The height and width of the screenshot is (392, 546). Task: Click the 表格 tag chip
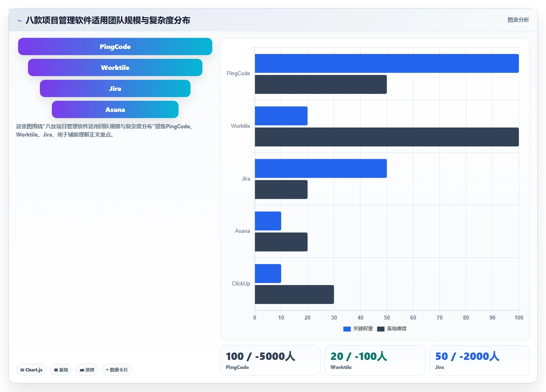(61, 370)
